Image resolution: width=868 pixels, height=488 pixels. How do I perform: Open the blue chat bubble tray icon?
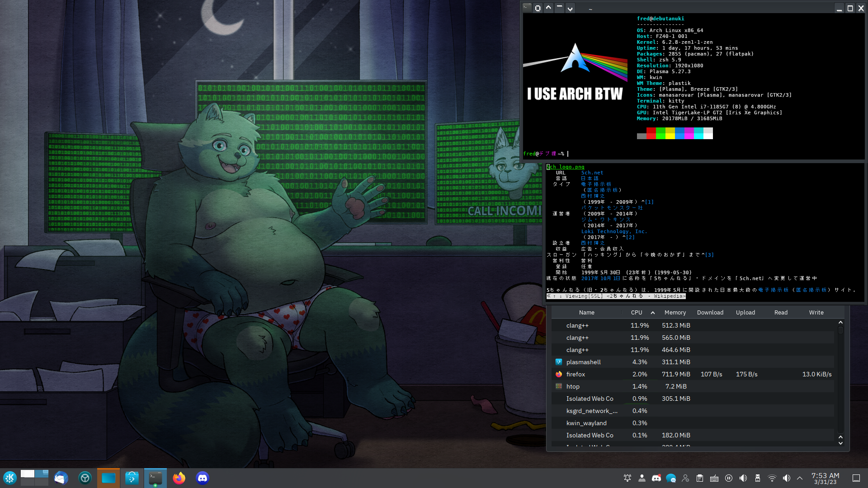click(x=671, y=478)
